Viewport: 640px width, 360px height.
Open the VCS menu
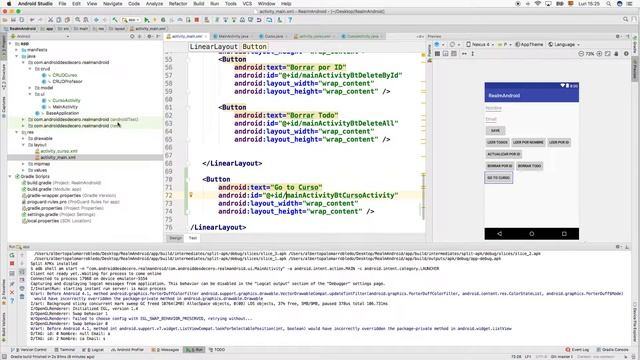pyautogui.click(x=247, y=4)
